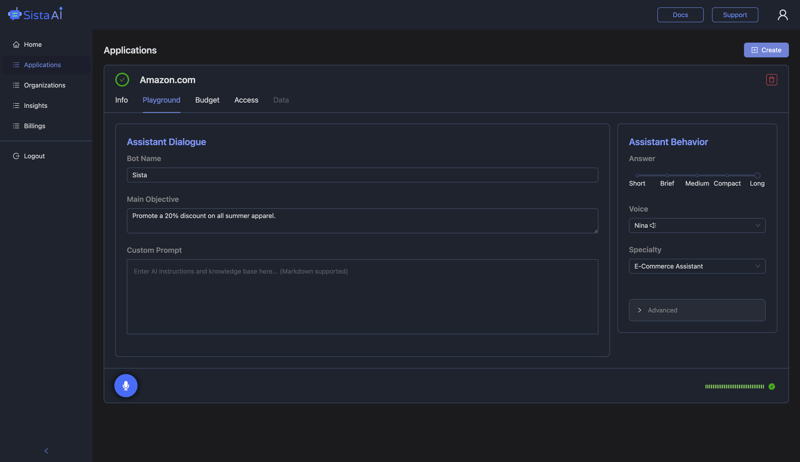Screen dimensions: 800x462
Task: Open the Voice dropdown set to Nina
Action: (x=697, y=225)
